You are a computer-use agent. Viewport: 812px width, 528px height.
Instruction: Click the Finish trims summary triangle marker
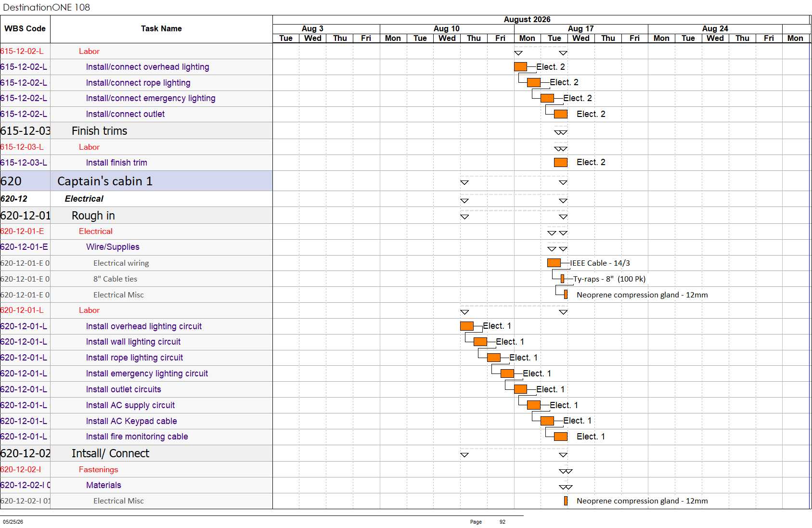coord(561,132)
